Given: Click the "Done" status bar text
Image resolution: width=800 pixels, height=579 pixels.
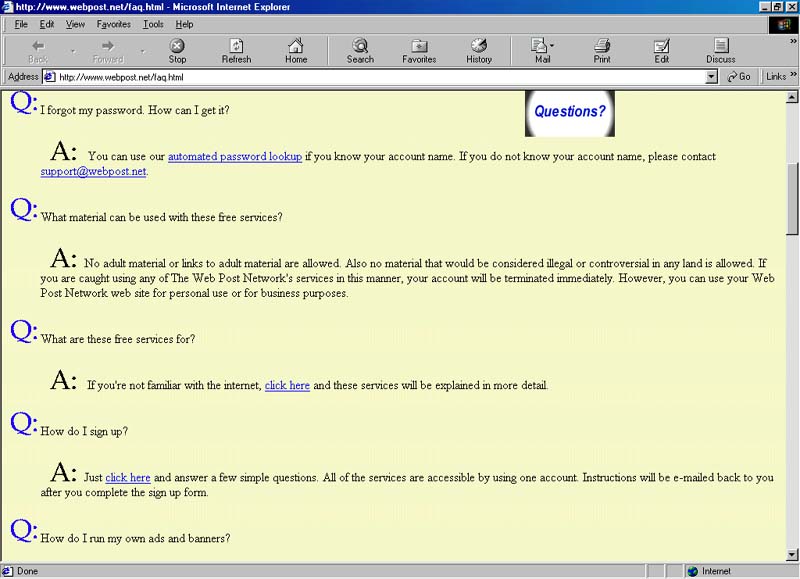Looking at the screenshot, I should 28,571.
